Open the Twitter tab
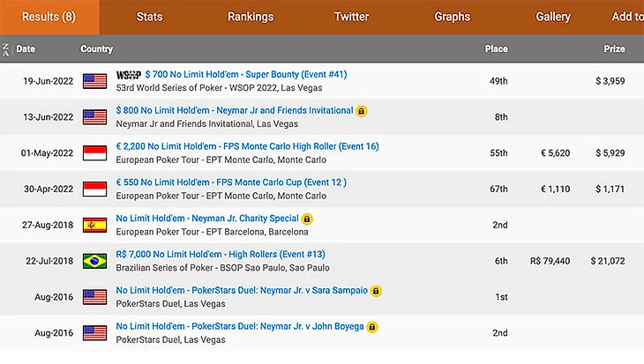This screenshot has width=644, height=364. click(352, 17)
